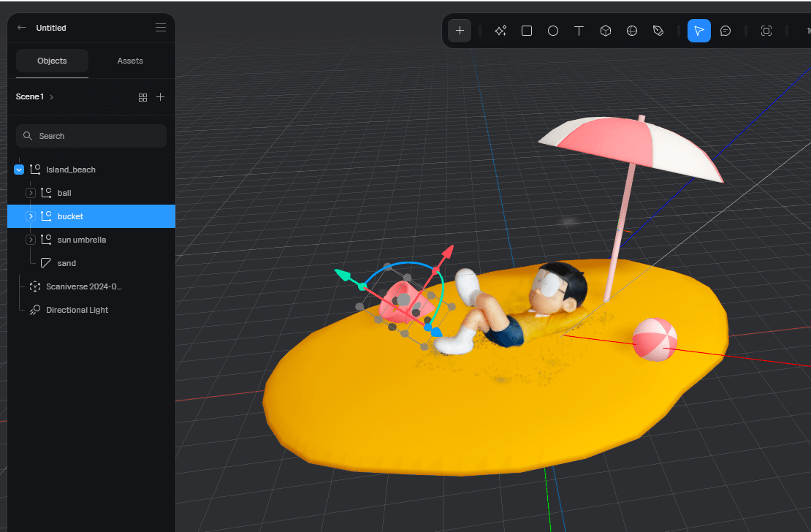Screen dimensions: 811x532
Task: Select the Directional Light object
Action: 91,309
